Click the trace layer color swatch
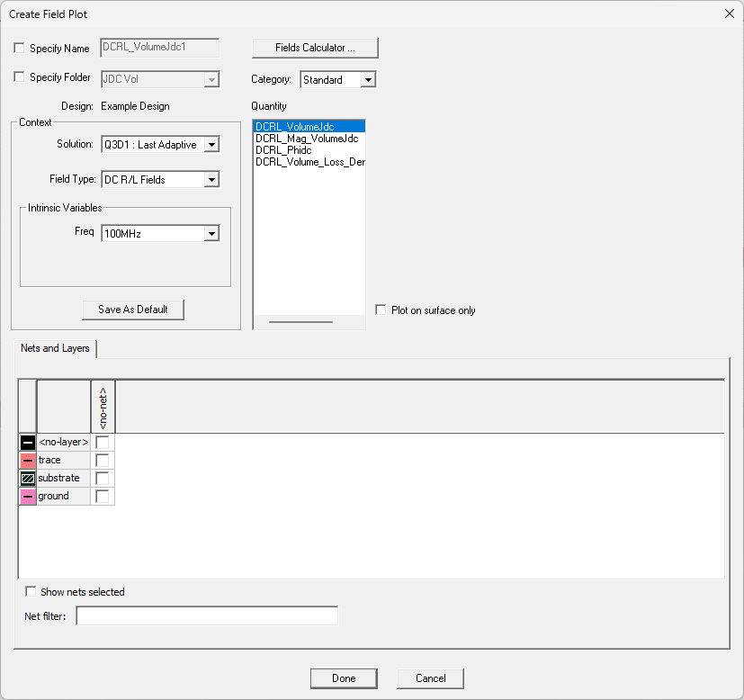 click(x=27, y=460)
